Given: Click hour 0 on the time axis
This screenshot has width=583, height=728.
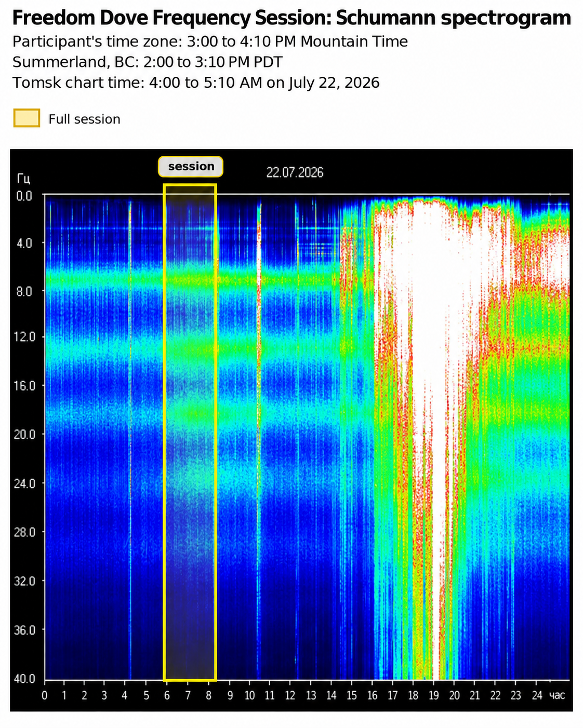Looking at the screenshot, I should [x=45, y=695].
